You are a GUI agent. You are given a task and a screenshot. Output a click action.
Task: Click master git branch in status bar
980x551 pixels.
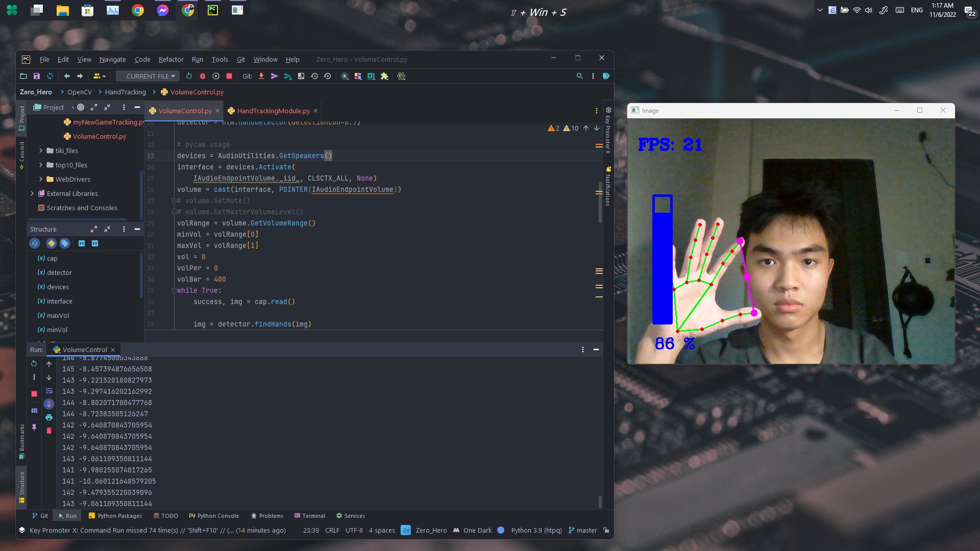(583, 530)
